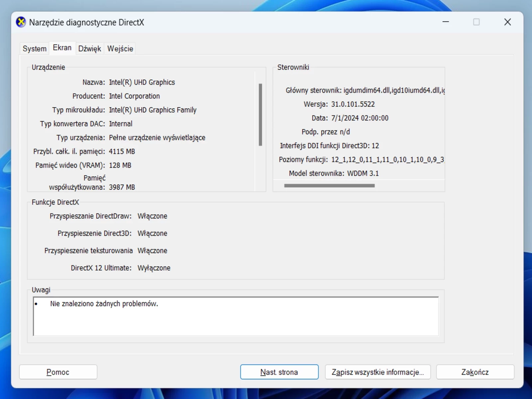This screenshot has width=532, height=399.
Task: Click the Sterowniki panel horizontal scrollbar
Action: coord(330,186)
